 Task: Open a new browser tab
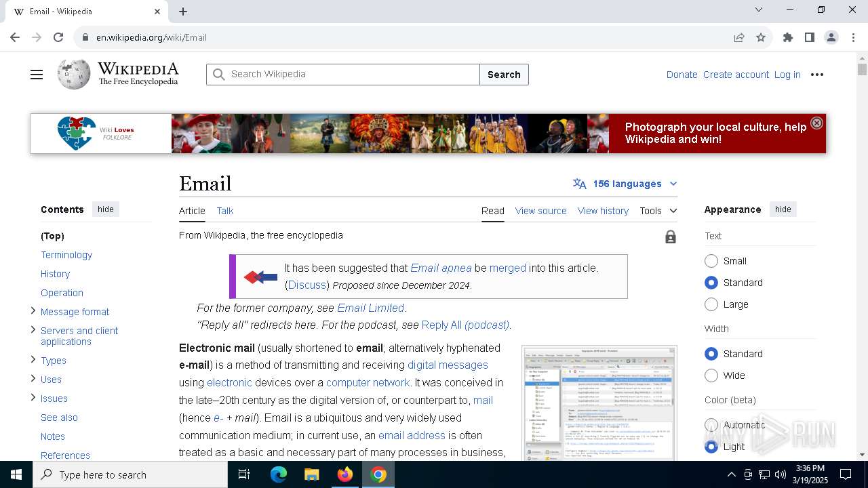click(x=183, y=12)
